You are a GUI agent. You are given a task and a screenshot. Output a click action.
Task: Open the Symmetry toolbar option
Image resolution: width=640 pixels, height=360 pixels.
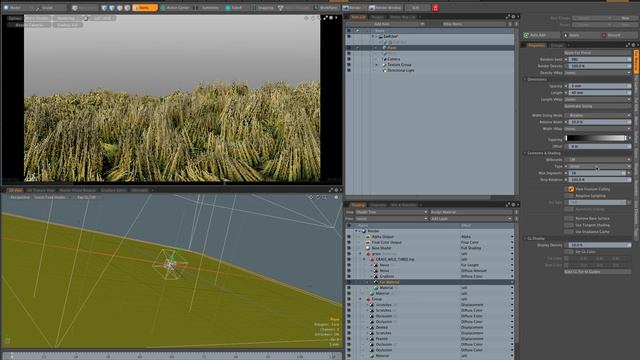[208, 8]
